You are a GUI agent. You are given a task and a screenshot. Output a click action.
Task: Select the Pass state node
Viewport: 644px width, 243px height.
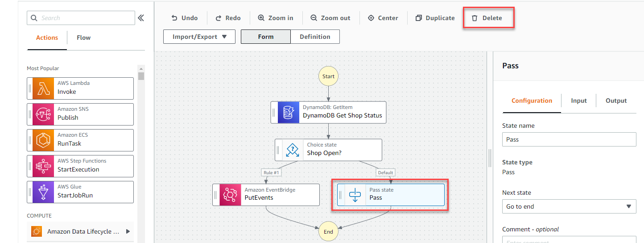point(391,195)
